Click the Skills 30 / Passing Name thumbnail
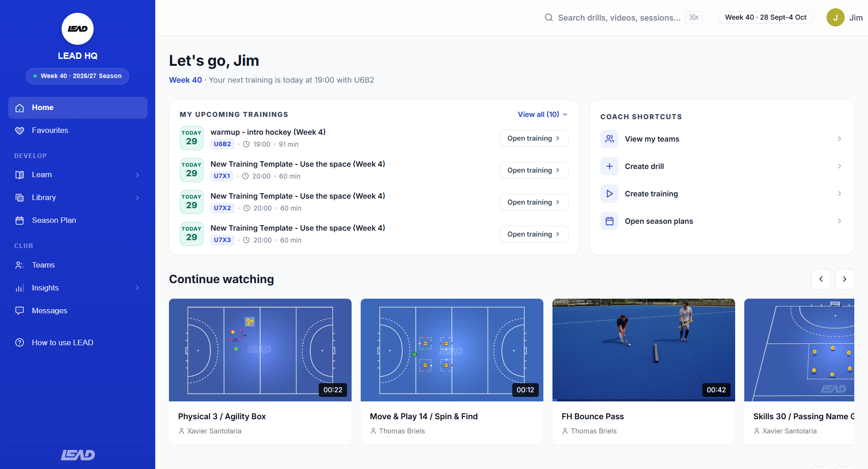Screen dimensions: 868x469 click(x=799, y=350)
